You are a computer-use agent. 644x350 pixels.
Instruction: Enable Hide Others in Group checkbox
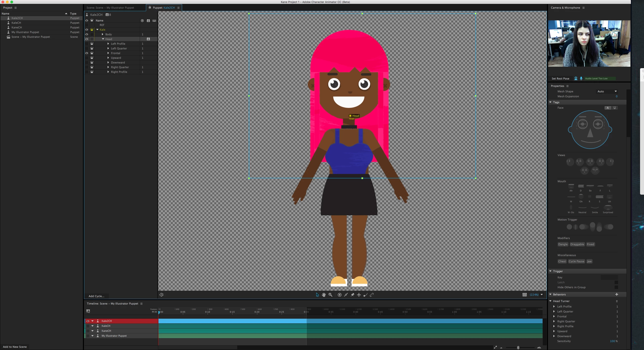(x=616, y=287)
